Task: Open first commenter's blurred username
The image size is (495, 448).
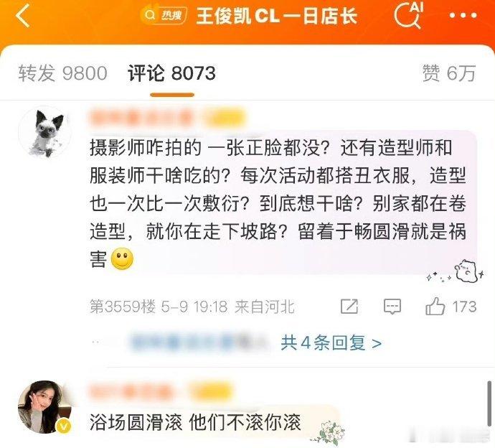Action: [x=141, y=118]
